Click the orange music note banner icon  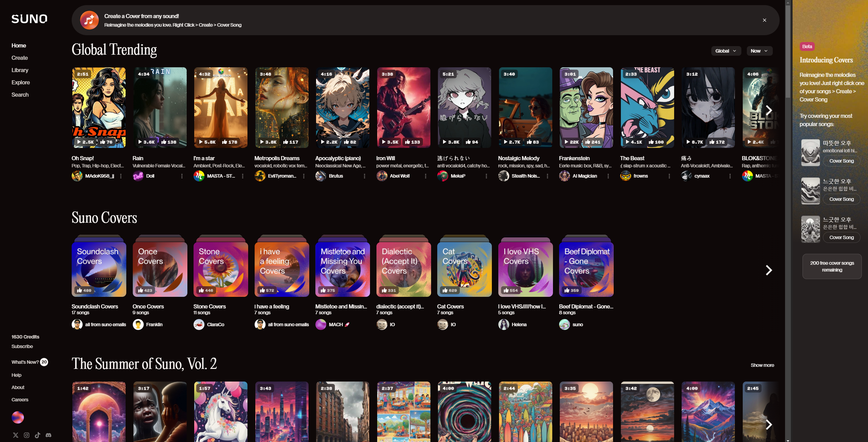pos(89,20)
